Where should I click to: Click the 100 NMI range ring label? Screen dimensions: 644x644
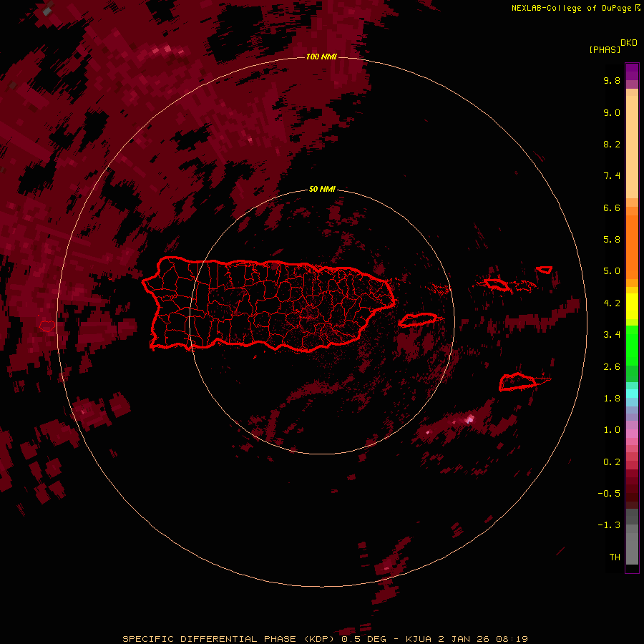coord(321,57)
